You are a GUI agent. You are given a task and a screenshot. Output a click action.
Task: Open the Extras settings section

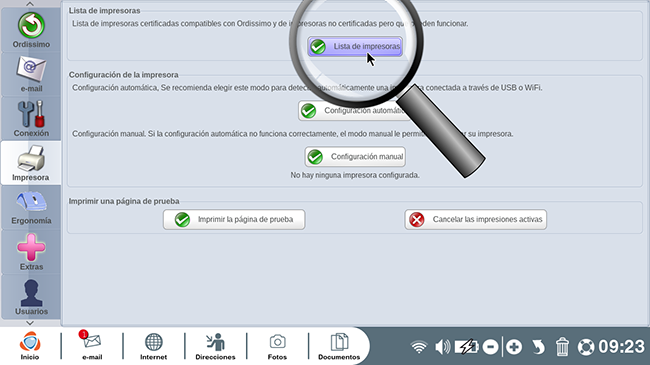click(x=31, y=252)
